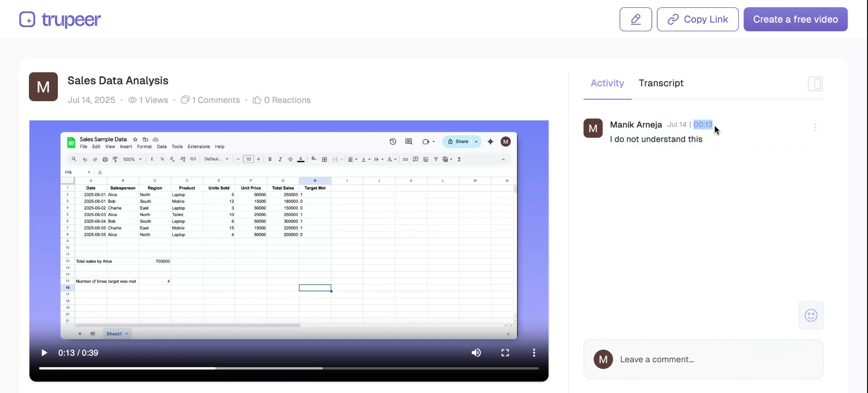Click the Share button in the Sheets video

[x=458, y=141]
